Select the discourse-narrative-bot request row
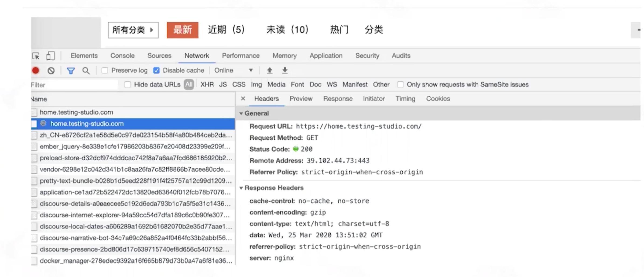The height and width of the screenshot is (277, 644). 133,238
